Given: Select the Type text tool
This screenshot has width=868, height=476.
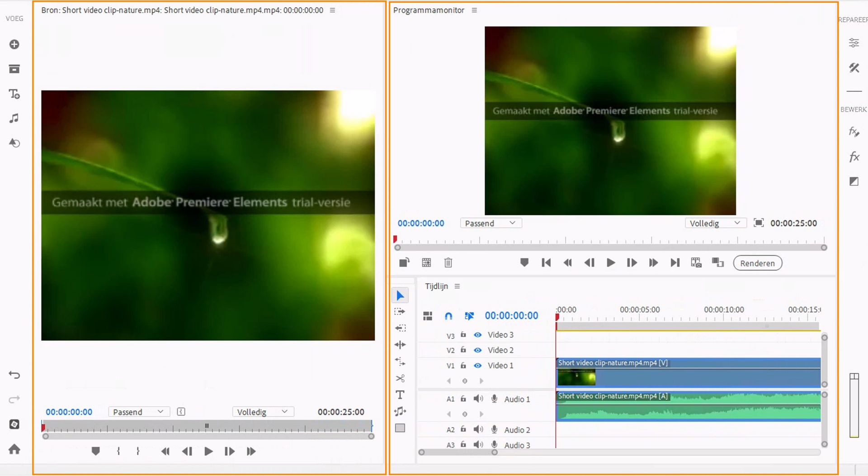Looking at the screenshot, I should pyautogui.click(x=400, y=395).
